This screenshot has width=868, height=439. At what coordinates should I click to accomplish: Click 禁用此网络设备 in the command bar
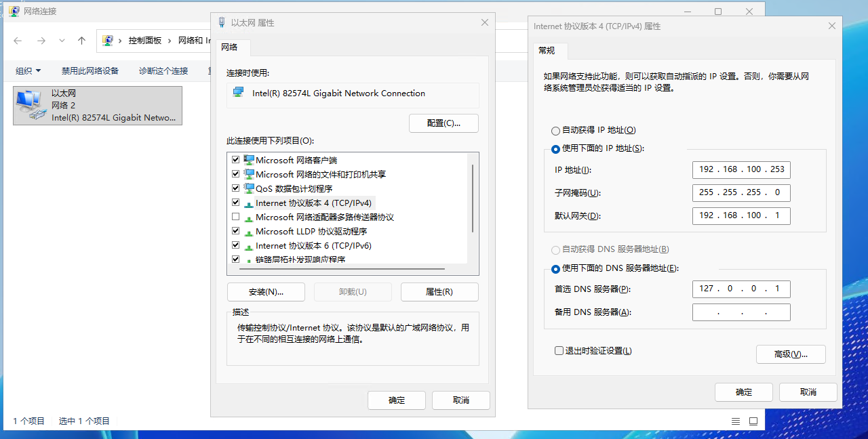click(90, 71)
